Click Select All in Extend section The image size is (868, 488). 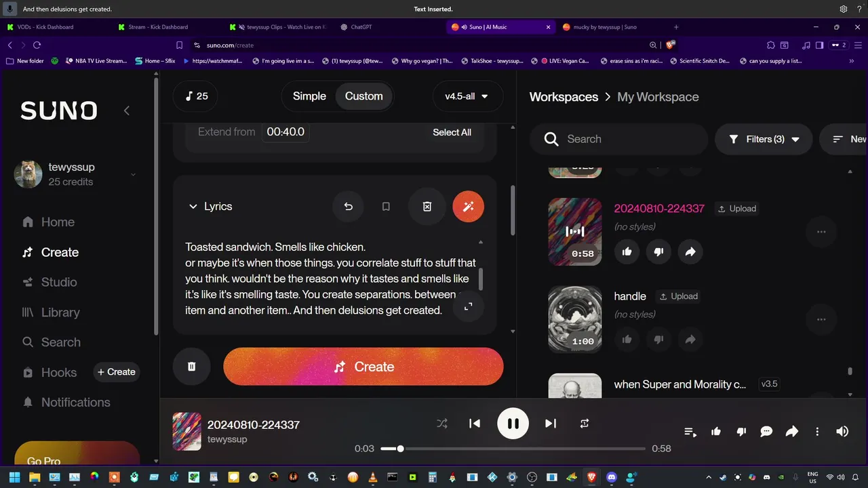coord(452,132)
